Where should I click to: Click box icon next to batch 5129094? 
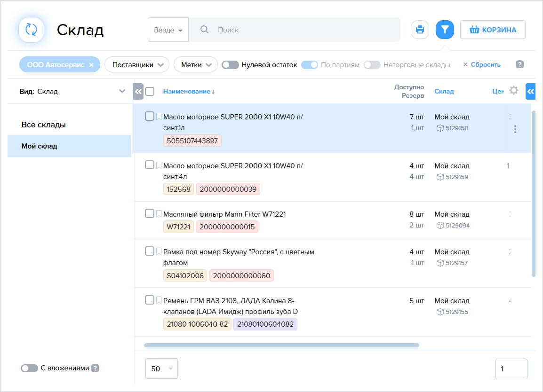click(440, 226)
